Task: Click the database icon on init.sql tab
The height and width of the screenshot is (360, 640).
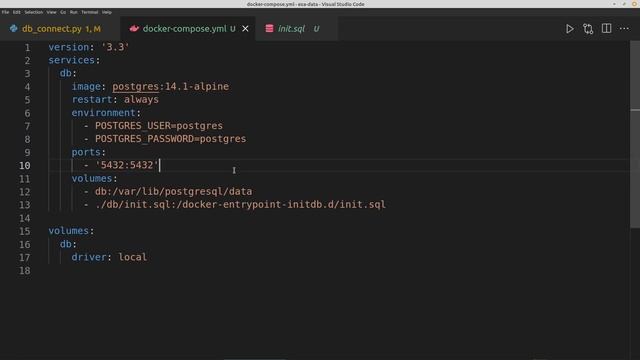Action: [269, 29]
